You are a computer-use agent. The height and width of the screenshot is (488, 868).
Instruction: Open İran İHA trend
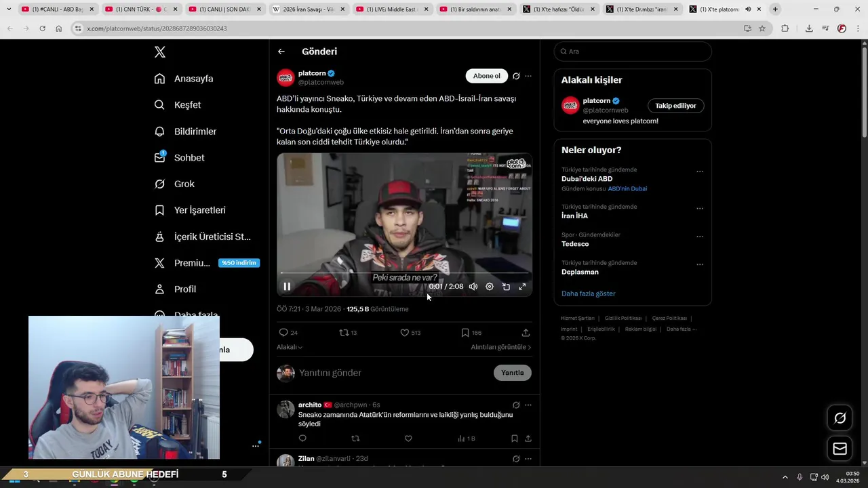[574, 216]
